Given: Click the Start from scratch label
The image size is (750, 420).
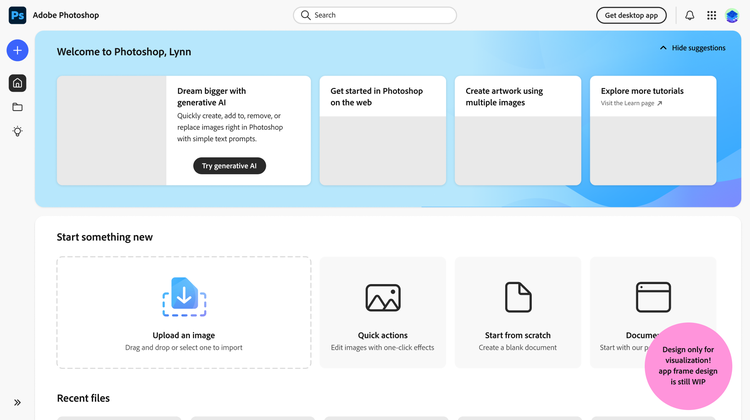Looking at the screenshot, I should (518, 335).
